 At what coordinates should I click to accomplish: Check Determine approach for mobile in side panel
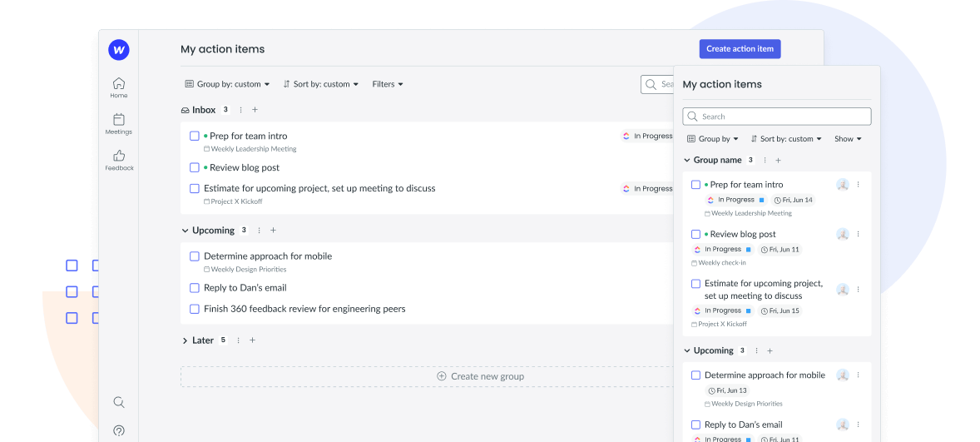click(x=695, y=375)
